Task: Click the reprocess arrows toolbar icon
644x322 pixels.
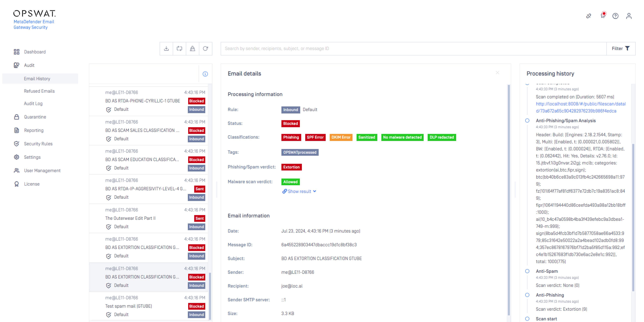Action: (179, 49)
